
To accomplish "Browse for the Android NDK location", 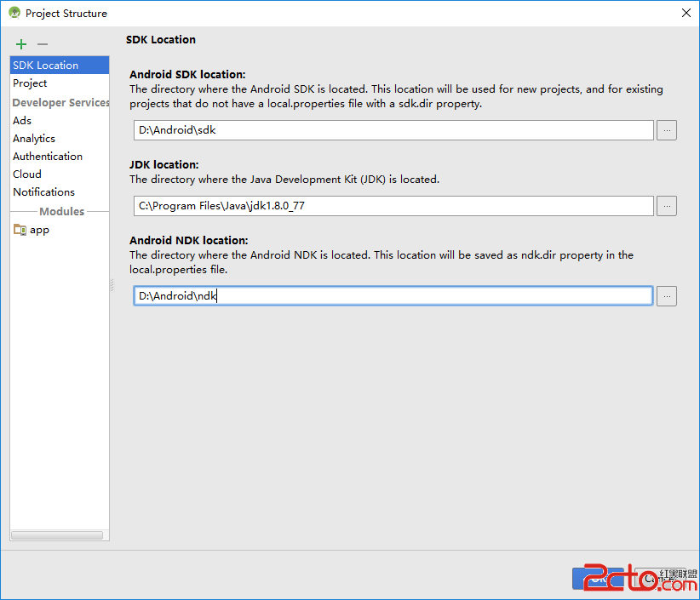I will tap(667, 295).
